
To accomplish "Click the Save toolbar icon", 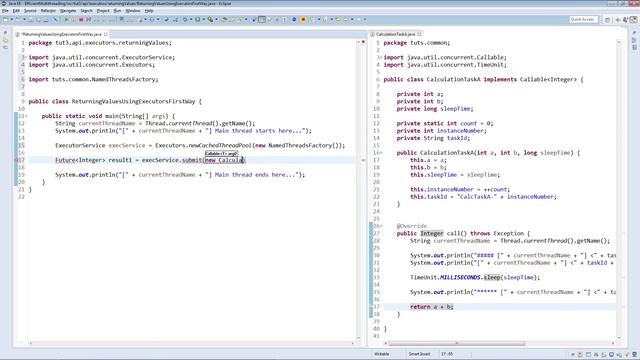I will [x=31, y=20].
